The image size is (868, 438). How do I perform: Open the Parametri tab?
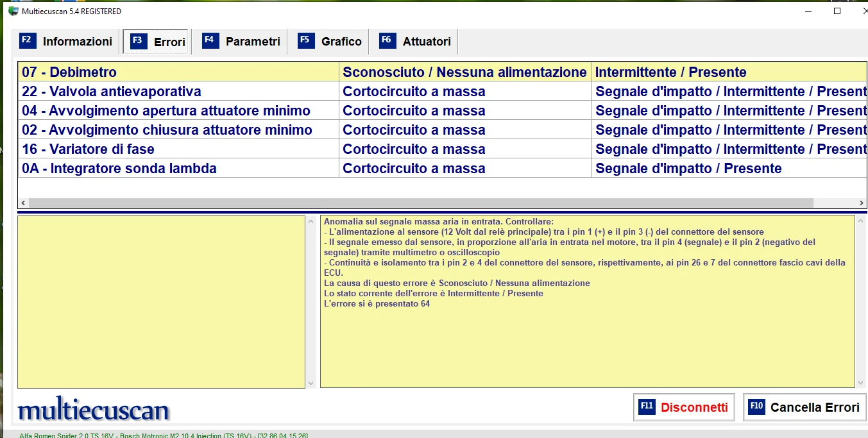(253, 42)
